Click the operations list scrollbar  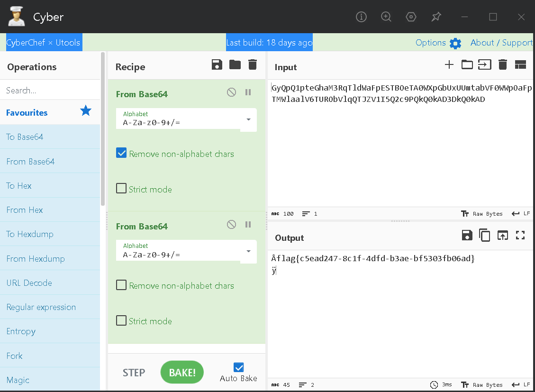tap(103, 130)
